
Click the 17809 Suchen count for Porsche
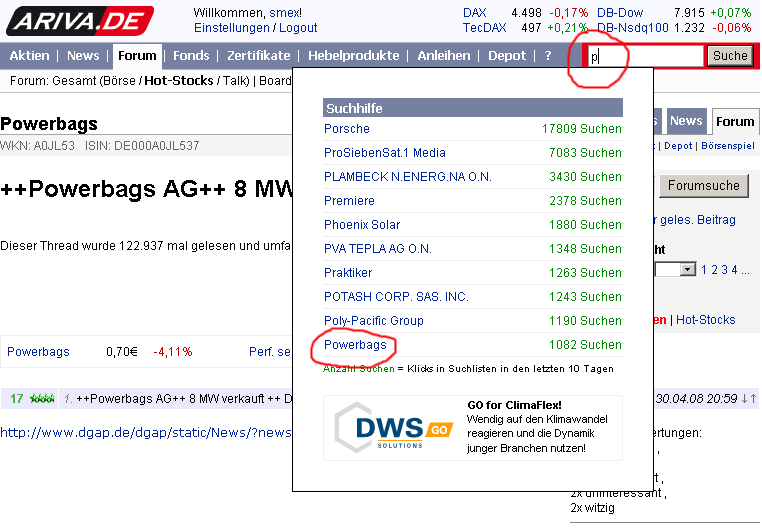582,129
